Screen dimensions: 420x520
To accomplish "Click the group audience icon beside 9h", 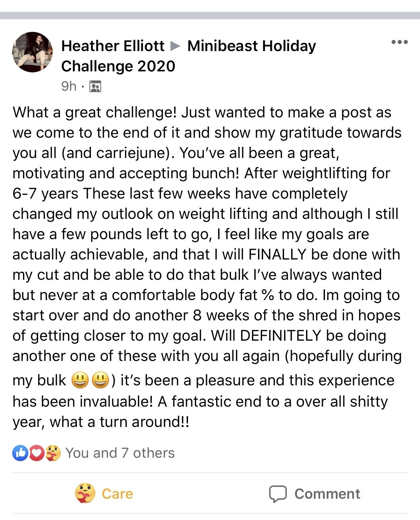I will point(95,87).
